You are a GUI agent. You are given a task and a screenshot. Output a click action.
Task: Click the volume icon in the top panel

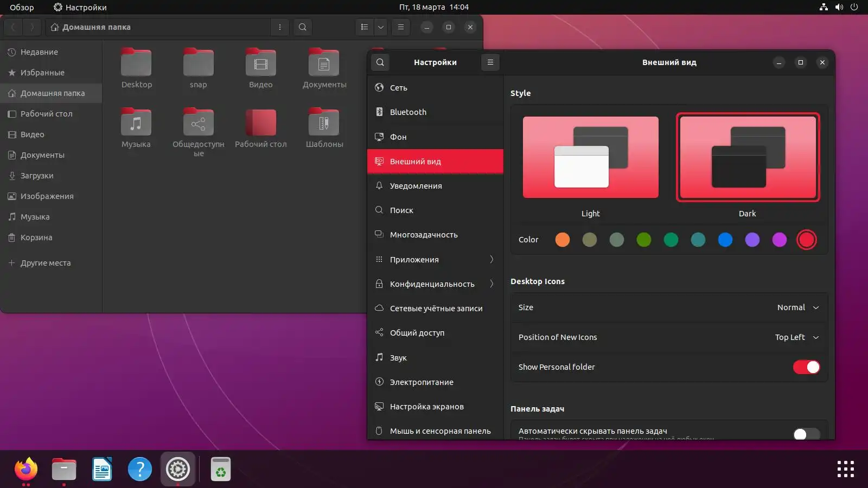pyautogui.click(x=839, y=7)
